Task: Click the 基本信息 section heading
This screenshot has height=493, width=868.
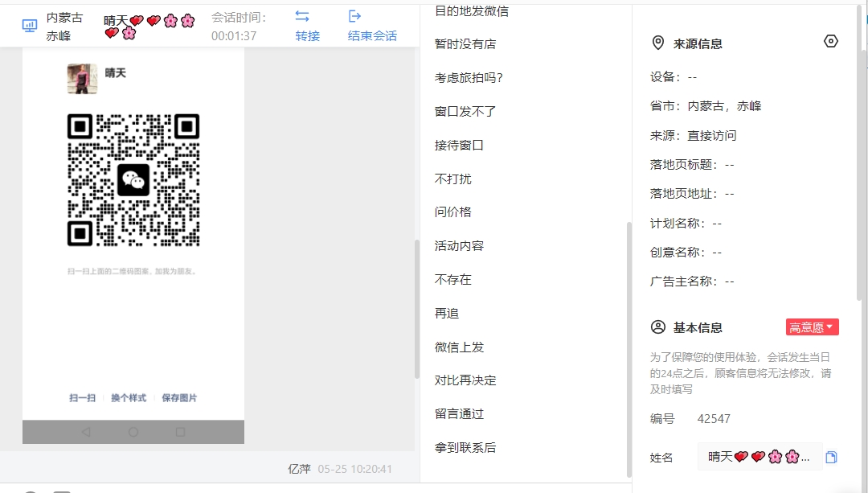Action: coord(698,328)
